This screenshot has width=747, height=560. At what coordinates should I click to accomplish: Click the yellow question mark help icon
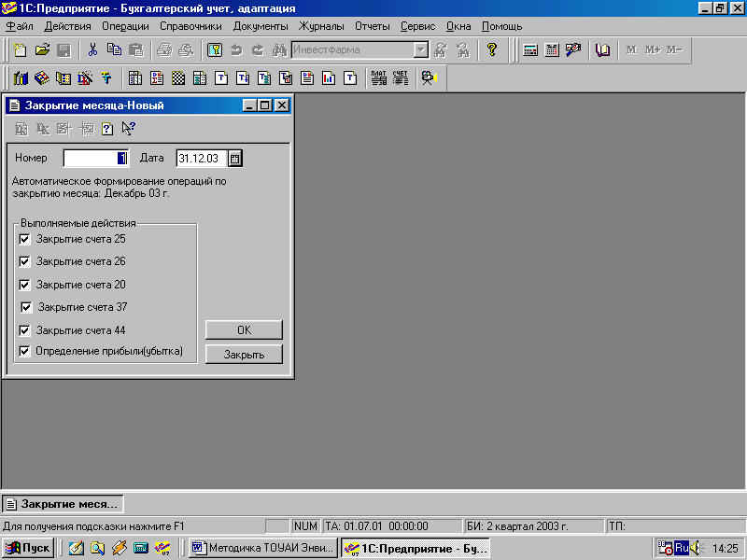492,49
